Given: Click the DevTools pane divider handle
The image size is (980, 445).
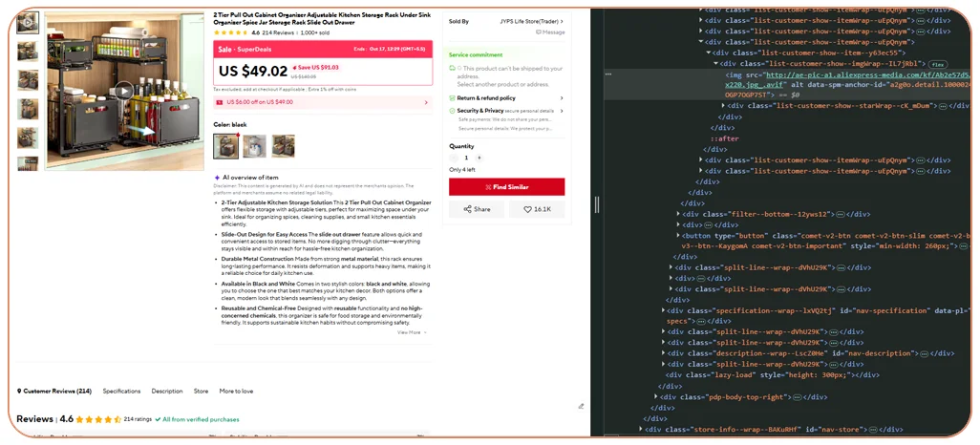Looking at the screenshot, I should pos(596,204).
